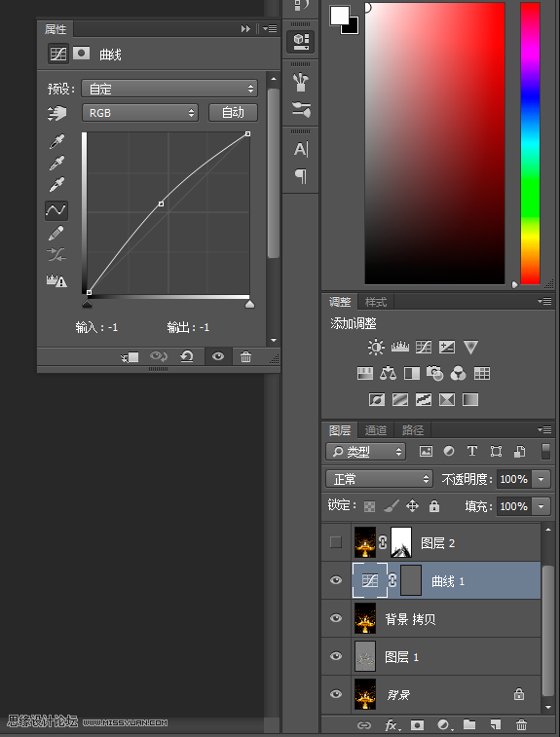
Task: Toggle lock position
Action: pos(412,505)
